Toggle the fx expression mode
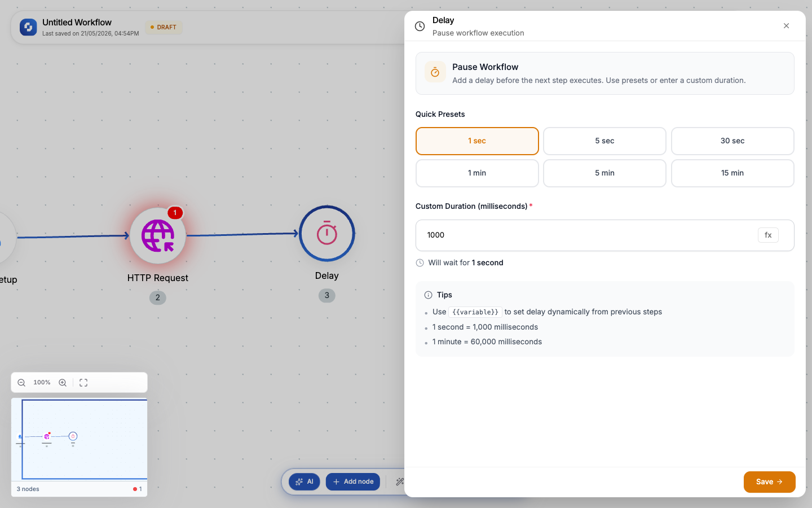This screenshot has width=812, height=508. [768, 235]
